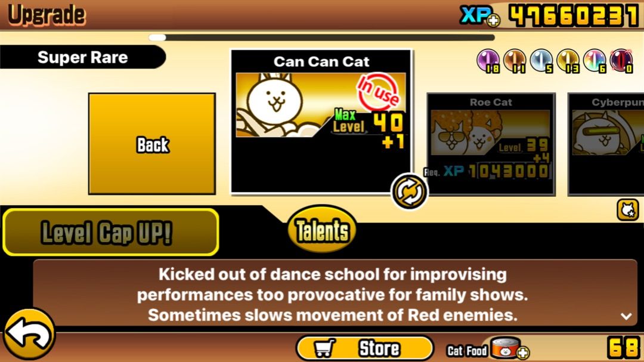Open the Talents menu

pos(322,229)
